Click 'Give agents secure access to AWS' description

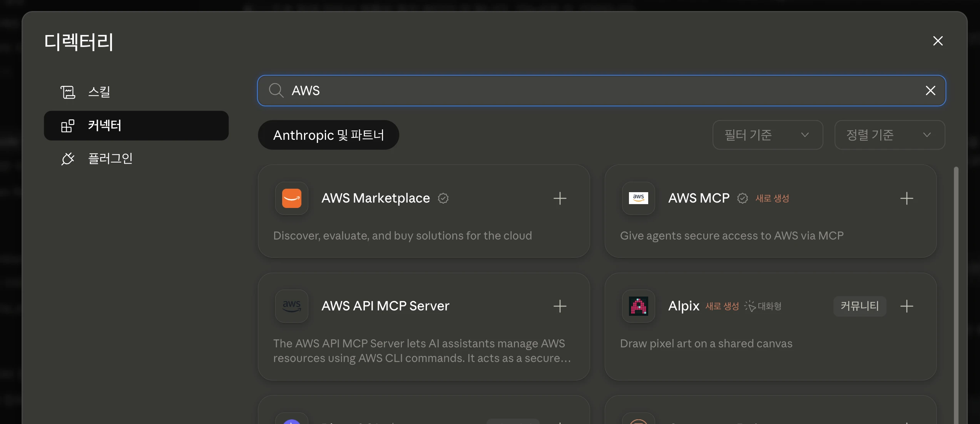[732, 236]
